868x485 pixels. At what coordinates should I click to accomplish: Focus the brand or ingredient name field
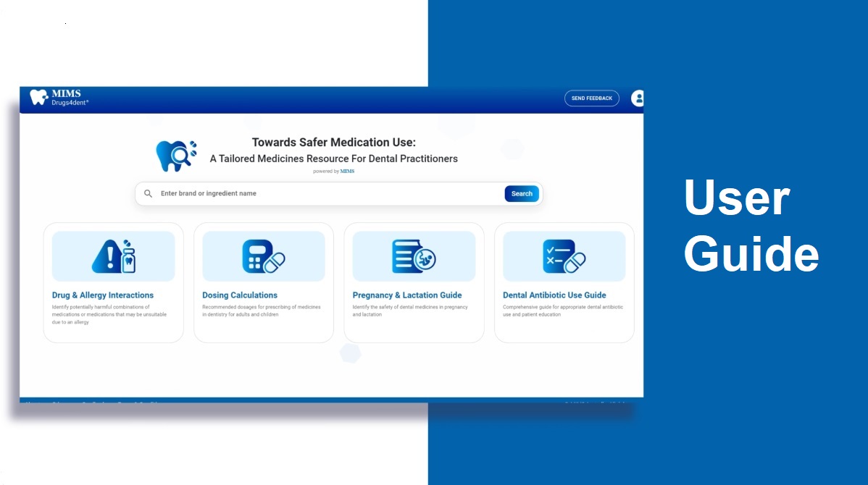point(326,194)
